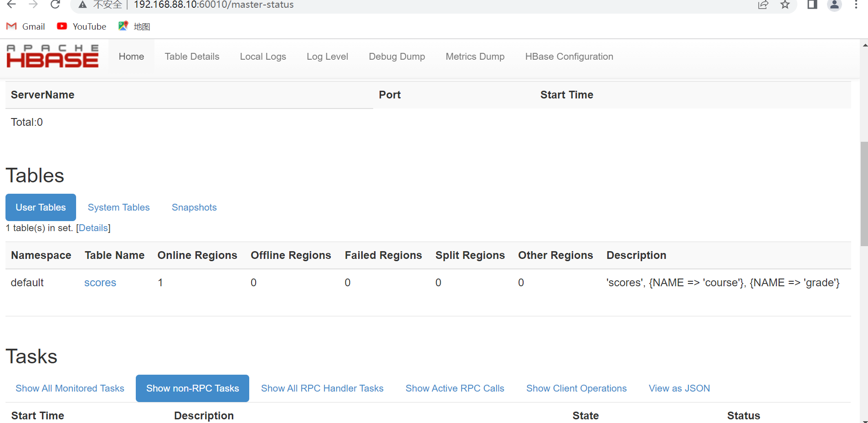Go to the Home nav tab

[131, 57]
